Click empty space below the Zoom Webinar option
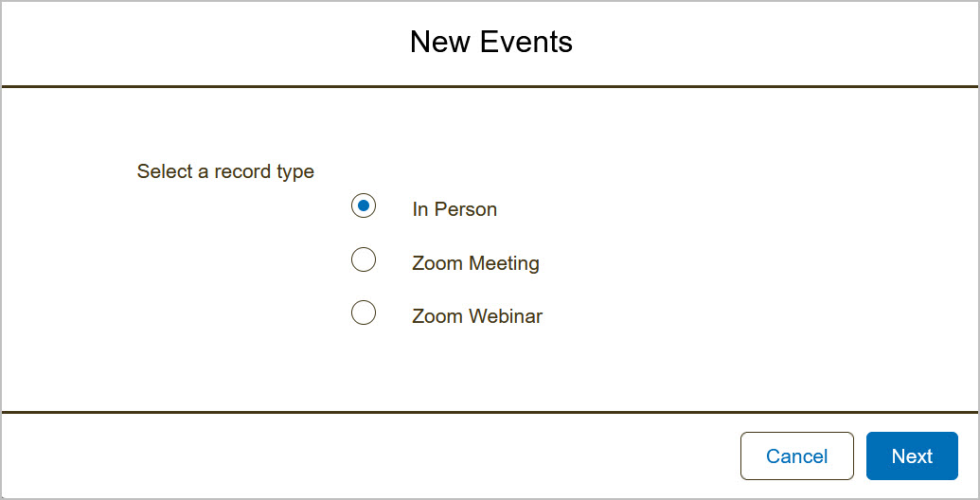Viewport: 980px width, 500px height. pos(454,369)
